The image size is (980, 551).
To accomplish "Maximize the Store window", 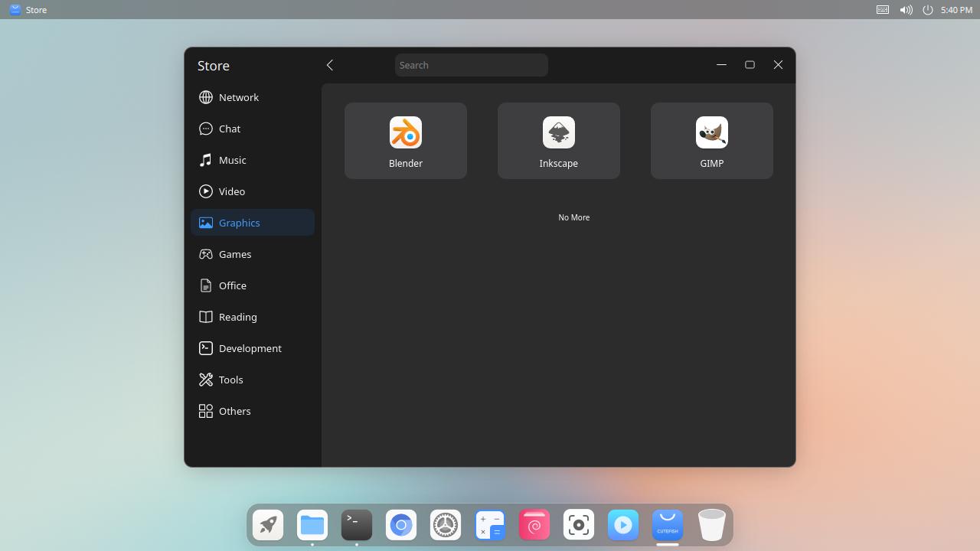I will pyautogui.click(x=750, y=65).
